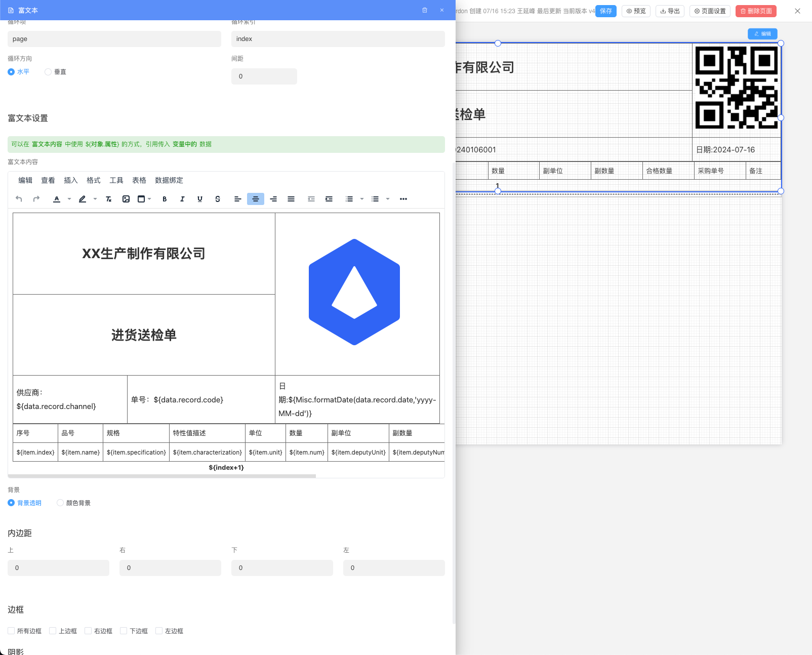Select the Bold formatting icon

[x=165, y=198]
